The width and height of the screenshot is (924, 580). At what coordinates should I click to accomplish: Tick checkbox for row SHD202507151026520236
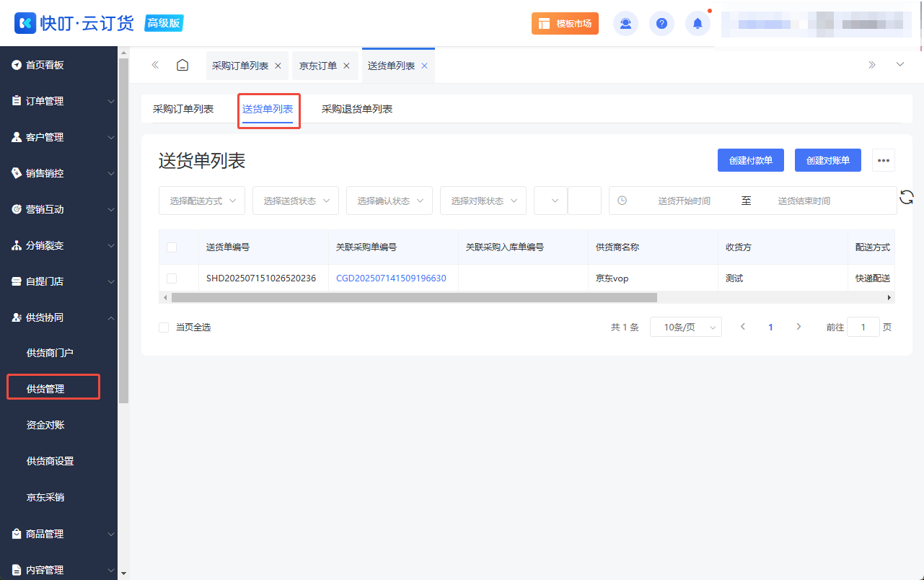point(172,278)
